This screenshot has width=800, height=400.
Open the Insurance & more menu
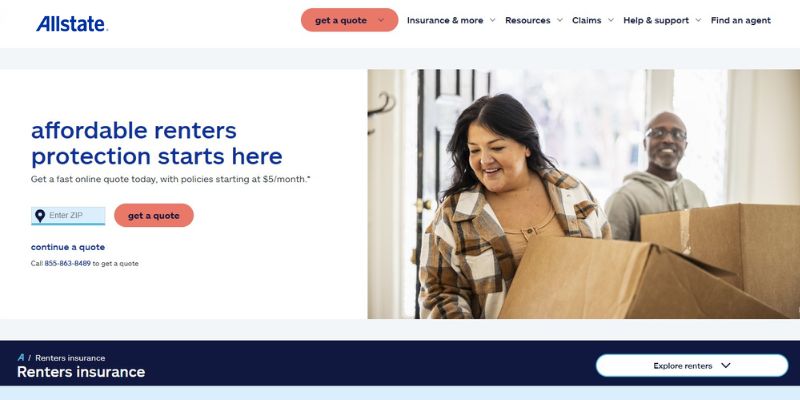click(445, 20)
